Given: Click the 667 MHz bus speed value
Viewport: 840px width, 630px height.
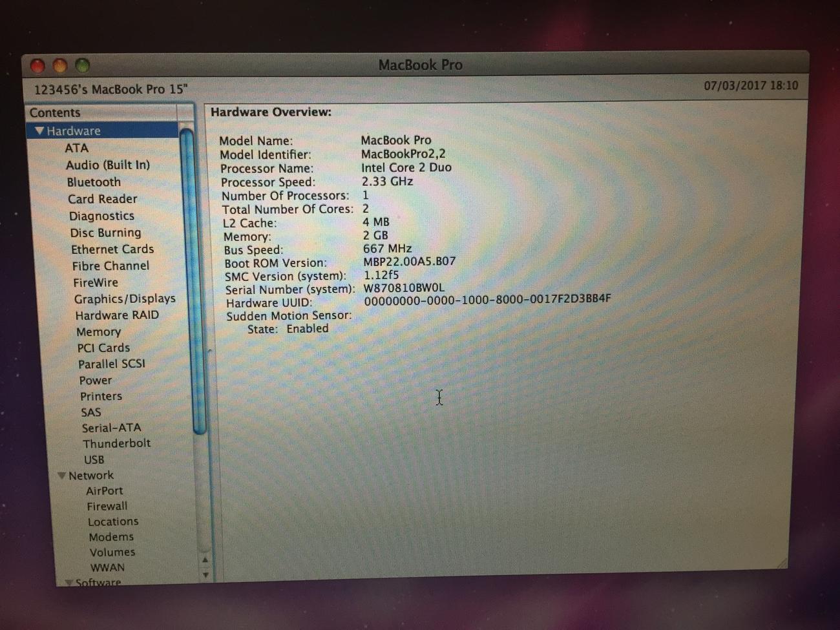Looking at the screenshot, I should pyautogui.click(x=387, y=249).
